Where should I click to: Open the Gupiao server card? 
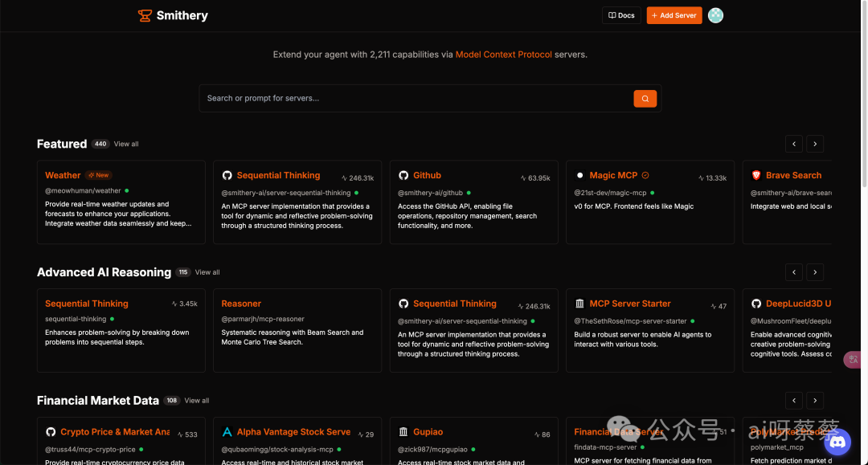(x=428, y=432)
